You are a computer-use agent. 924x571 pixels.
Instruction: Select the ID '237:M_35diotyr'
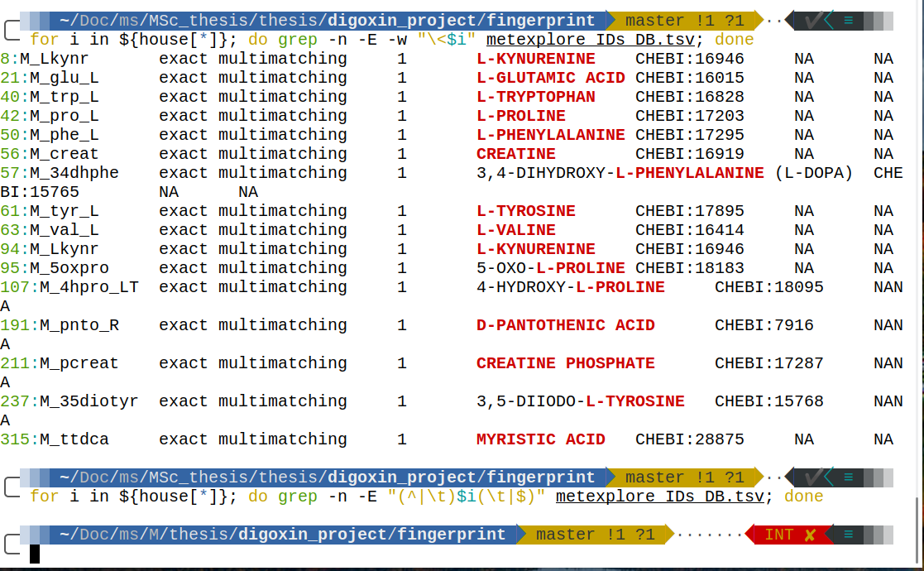coord(69,401)
